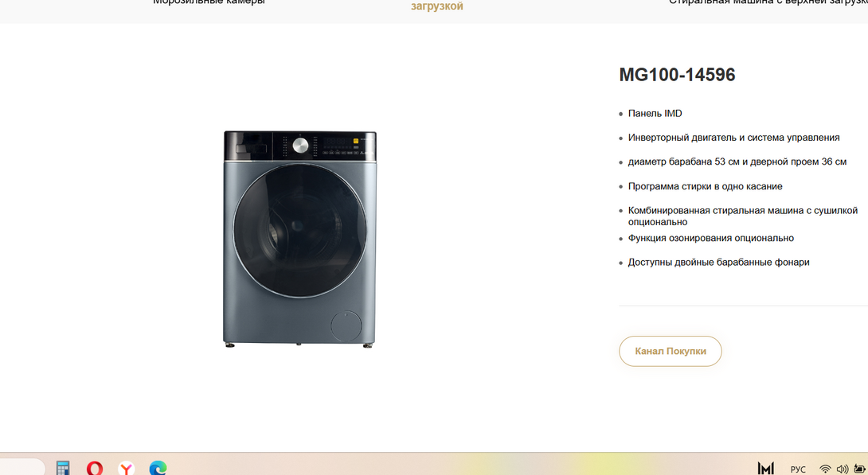Click the Wi-Fi network tray icon
This screenshot has height=475, width=868.
click(825, 469)
